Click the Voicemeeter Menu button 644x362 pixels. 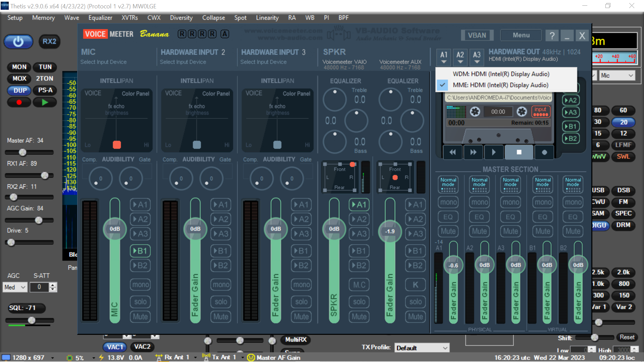click(521, 35)
